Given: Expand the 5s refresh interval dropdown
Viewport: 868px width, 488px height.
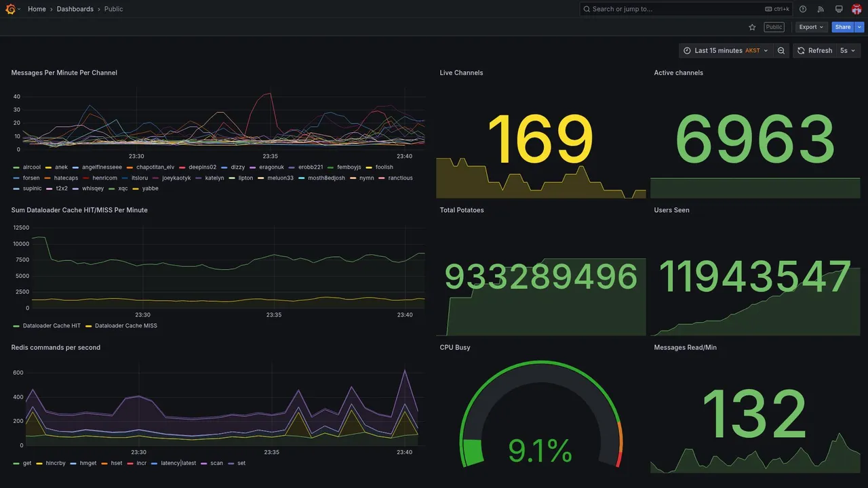Looking at the screenshot, I should [848, 51].
